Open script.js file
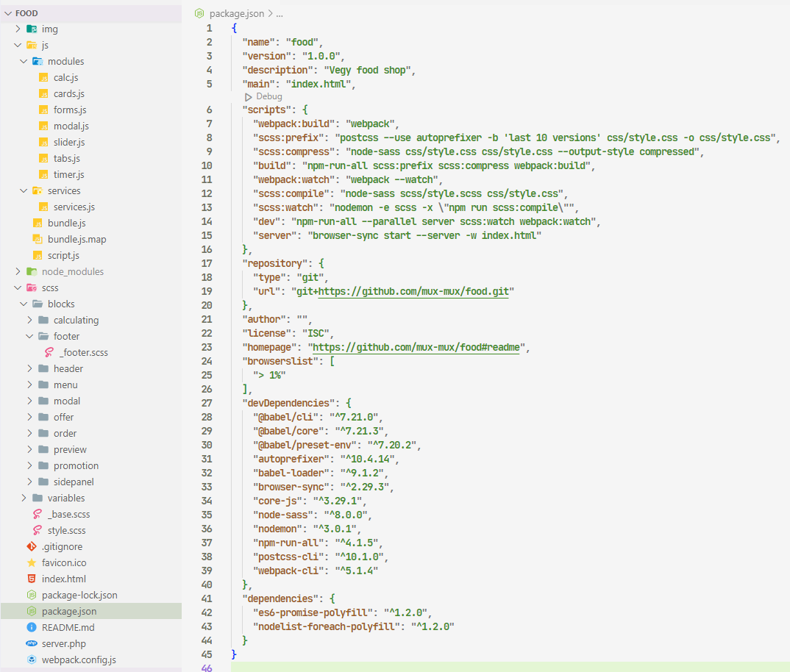The image size is (790, 672). tap(63, 255)
